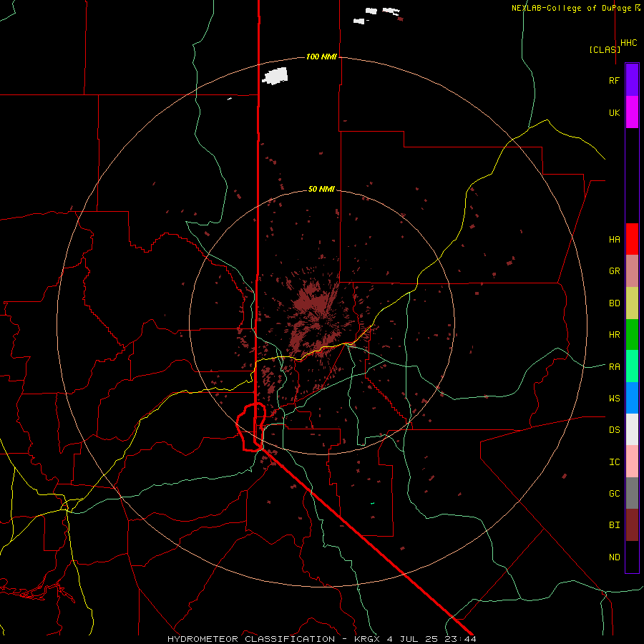Click the RA legend label

(614, 366)
